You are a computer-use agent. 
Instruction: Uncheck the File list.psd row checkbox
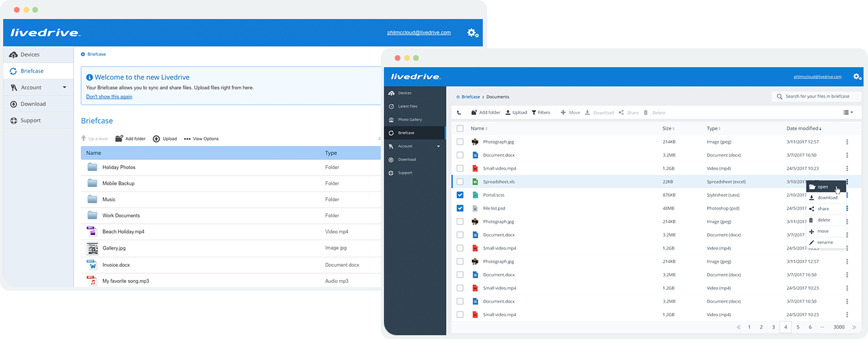460,208
